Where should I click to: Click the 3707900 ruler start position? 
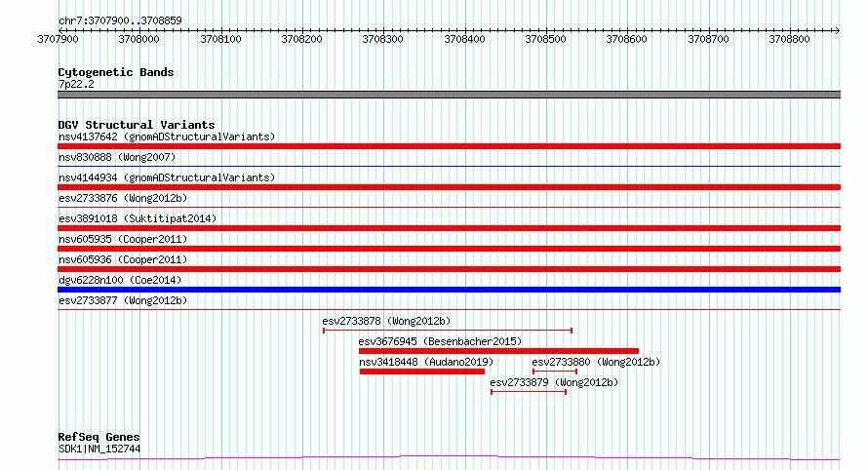coord(59,39)
